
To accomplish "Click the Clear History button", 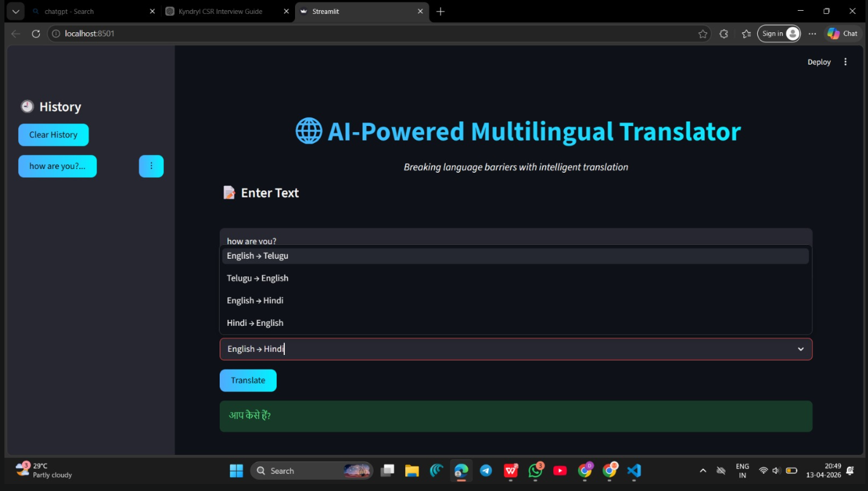I will [x=53, y=135].
